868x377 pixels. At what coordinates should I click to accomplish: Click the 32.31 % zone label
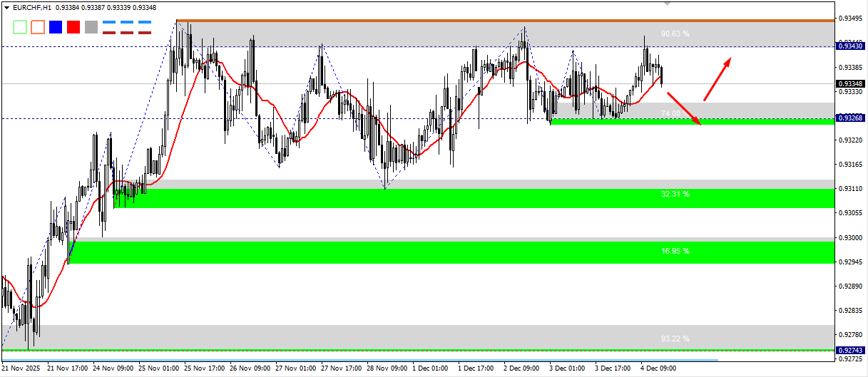(675, 194)
